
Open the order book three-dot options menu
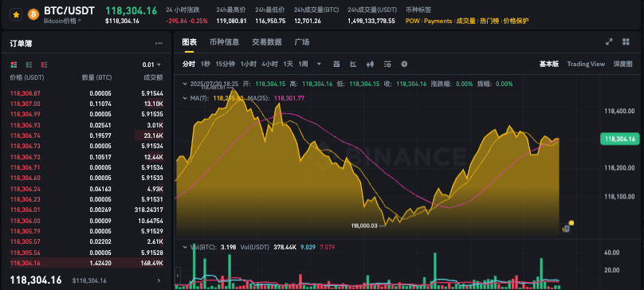pos(159,44)
